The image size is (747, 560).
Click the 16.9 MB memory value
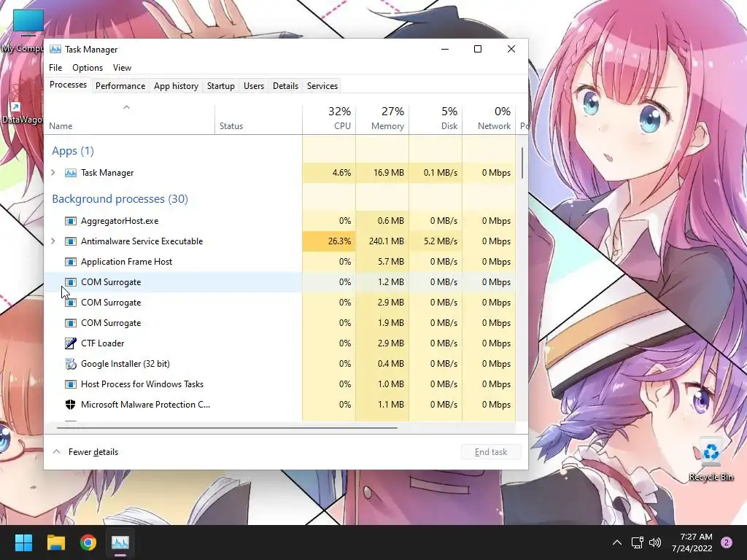pyautogui.click(x=388, y=172)
